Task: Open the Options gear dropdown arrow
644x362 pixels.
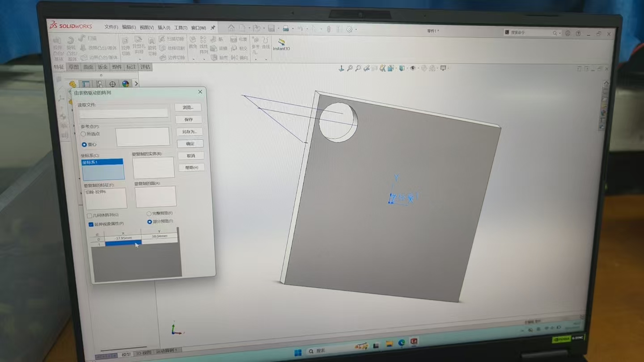Action: pyautogui.click(x=356, y=30)
